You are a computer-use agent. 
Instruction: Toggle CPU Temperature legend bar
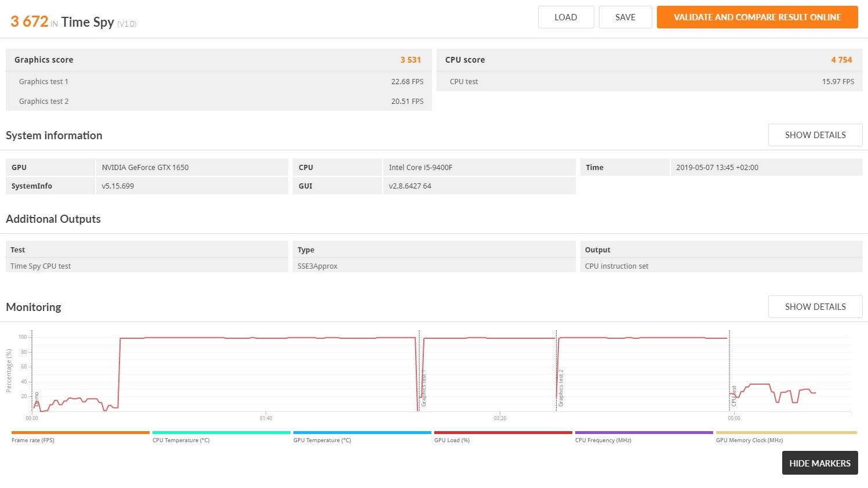221,432
